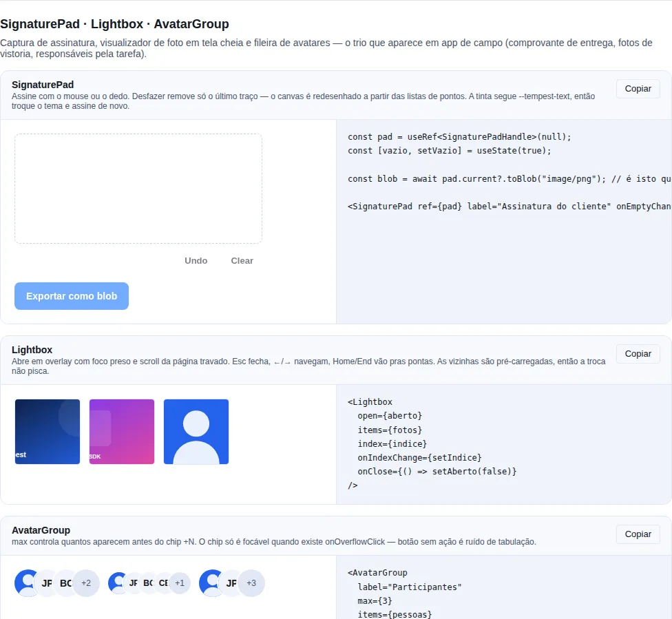Click the small photo avatar in the +1 group
This screenshot has width=672, height=619.
(116, 583)
